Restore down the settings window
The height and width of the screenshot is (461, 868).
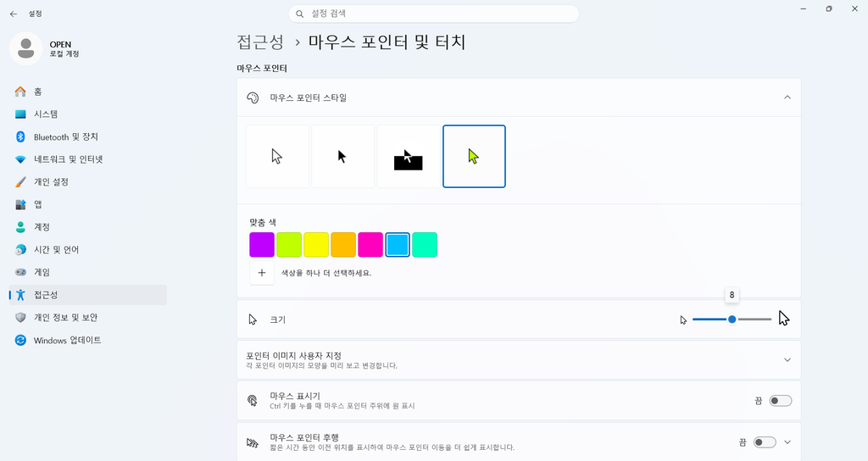(x=829, y=8)
